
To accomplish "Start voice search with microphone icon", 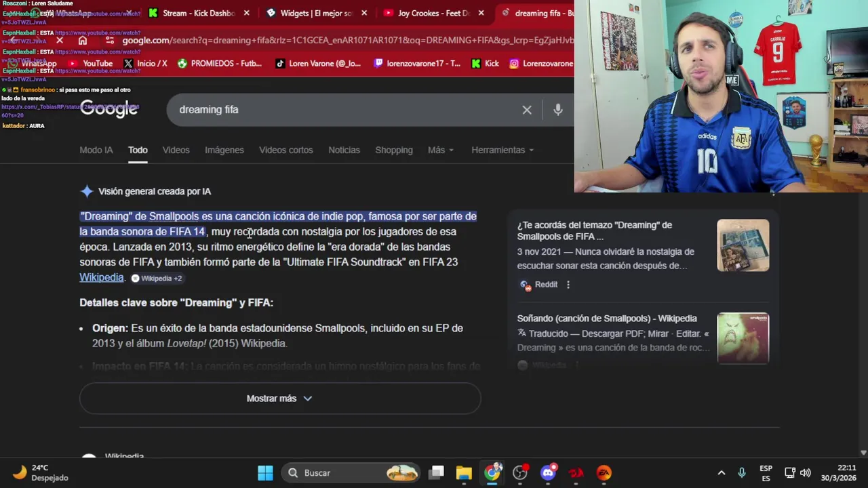I will point(558,110).
